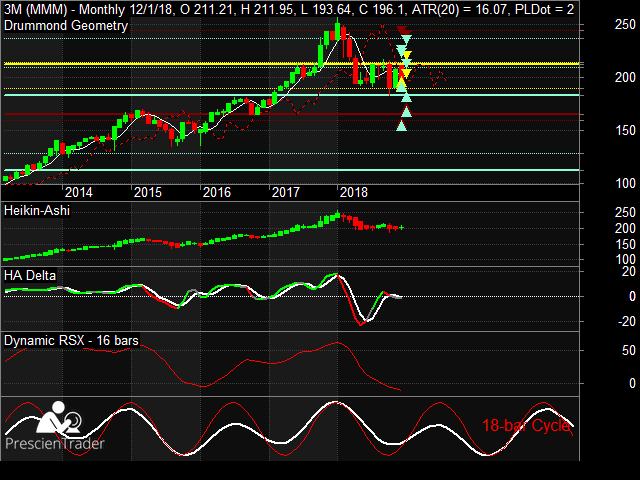Click the 'H 211.95' high value
The image size is (640, 480).
(x=267, y=9)
